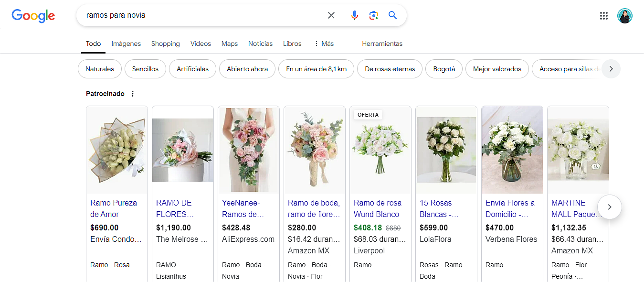
Task: Switch to the Videos tab
Action: (201, 43)
